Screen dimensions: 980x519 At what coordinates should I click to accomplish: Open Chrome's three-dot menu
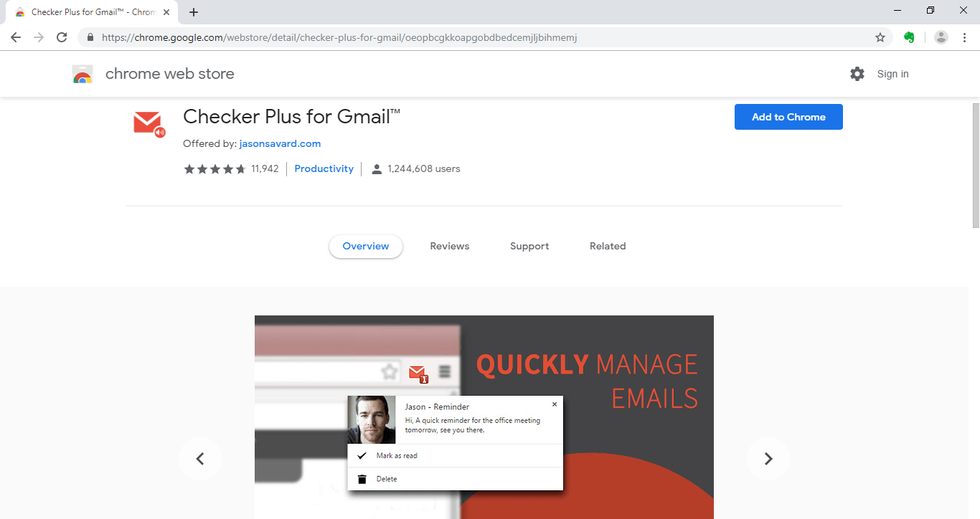coord(964,37)
